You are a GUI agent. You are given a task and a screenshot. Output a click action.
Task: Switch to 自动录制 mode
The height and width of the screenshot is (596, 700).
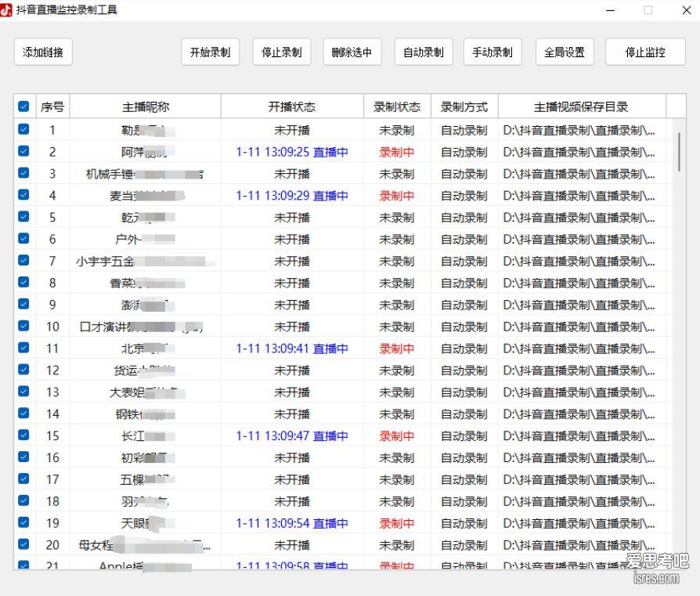click(x=424, y=52)
